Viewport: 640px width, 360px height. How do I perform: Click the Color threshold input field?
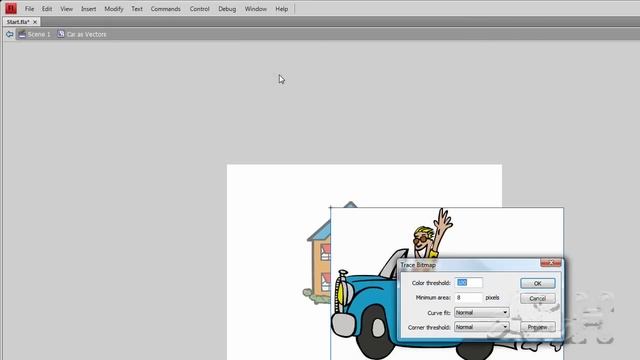click(469, 282)
